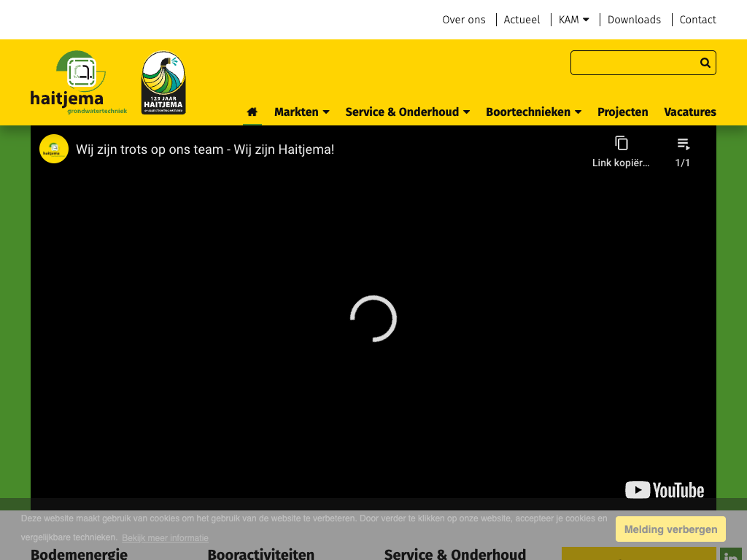The width and height of the screenshot is (747, 560).
Task: Expand the Markten dropdown menu
Action: click(301, 112)
